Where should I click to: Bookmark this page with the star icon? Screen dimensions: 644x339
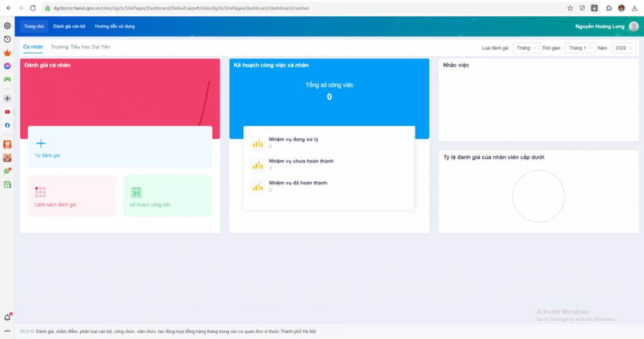(570, 8)
